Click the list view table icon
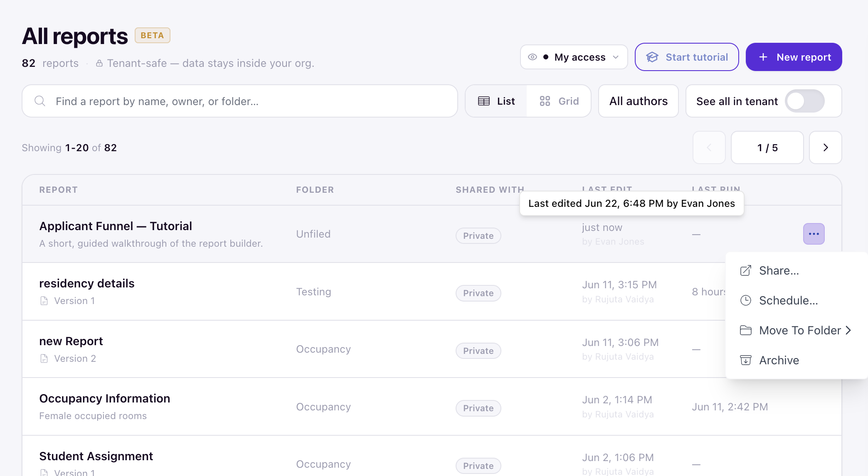The width and height of the screenshot is (868, 476). pos(484,101)
